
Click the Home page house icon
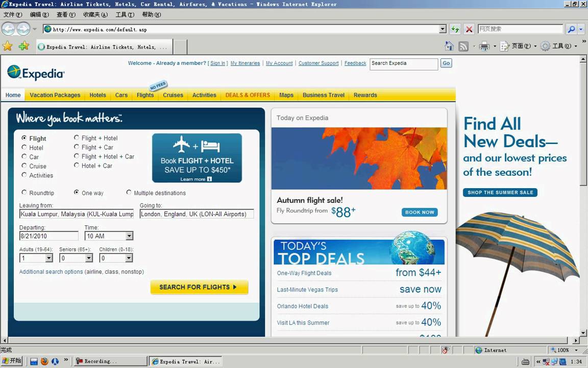click(x=449, y=46)
